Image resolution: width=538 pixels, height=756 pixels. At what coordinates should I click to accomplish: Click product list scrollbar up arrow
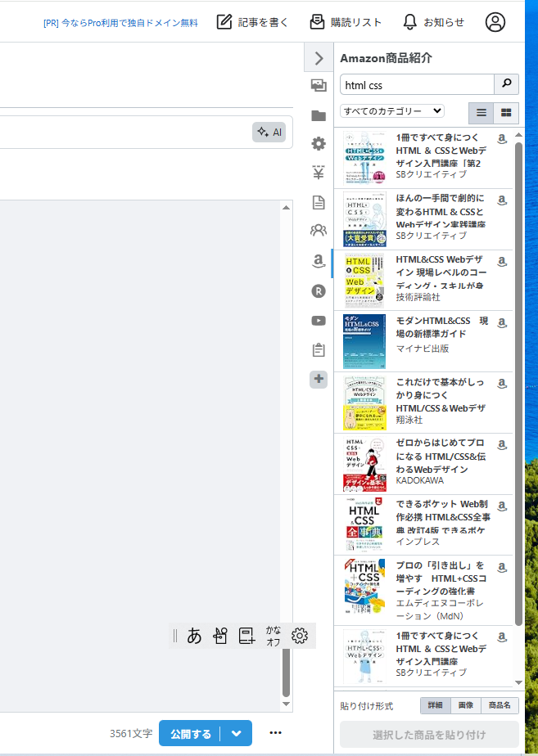(x=518, y=135)
